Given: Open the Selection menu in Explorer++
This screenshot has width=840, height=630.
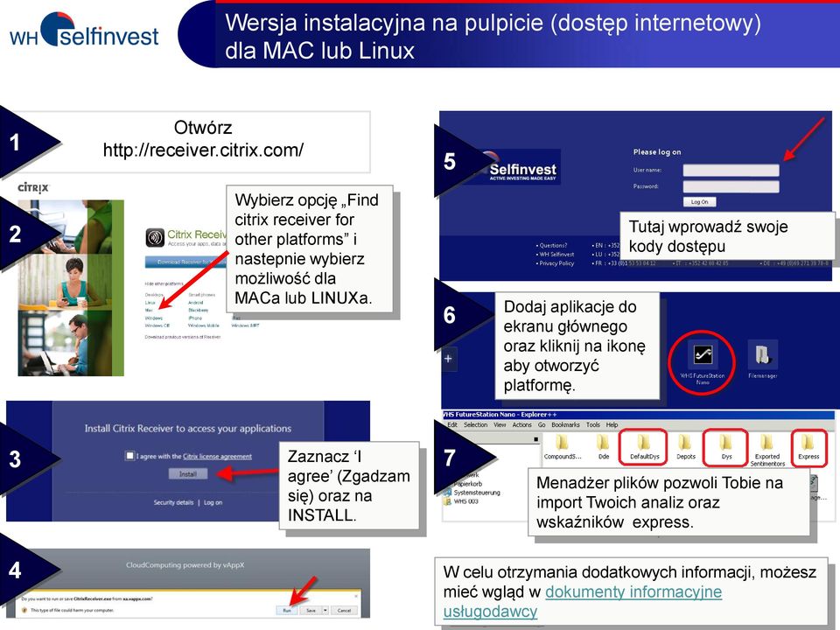Looking at the screenshot, I should click(476, 424).
